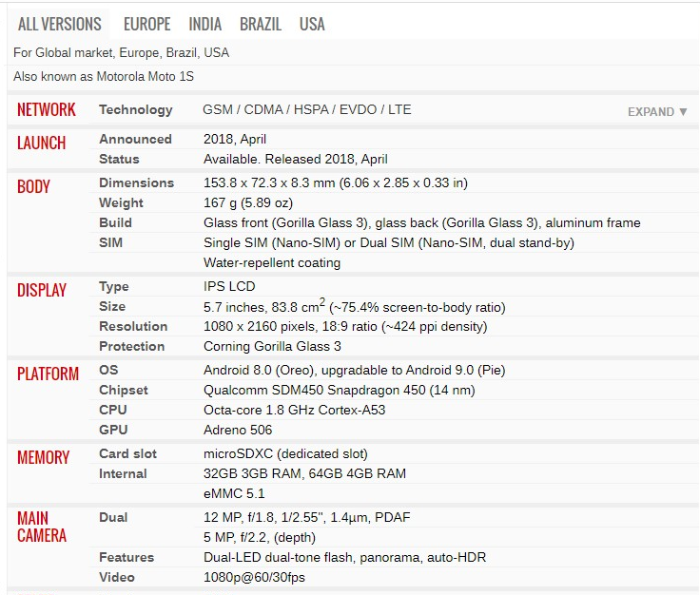This screenshot has height=595, width=700.
Task: Select '32GB 3GB RAM, 64GB 4GB RAM' value
Action: [305, 473]
